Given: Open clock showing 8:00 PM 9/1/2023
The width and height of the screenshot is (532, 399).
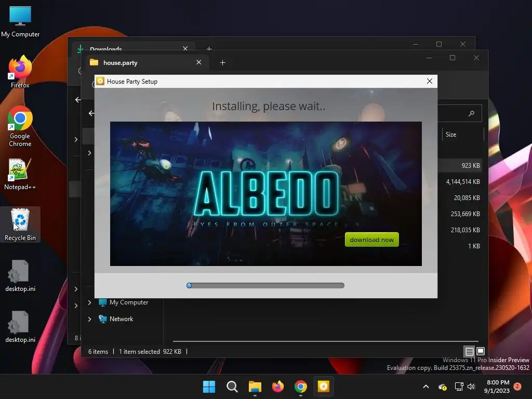Looking at the screenshot, I should point(497,387).
